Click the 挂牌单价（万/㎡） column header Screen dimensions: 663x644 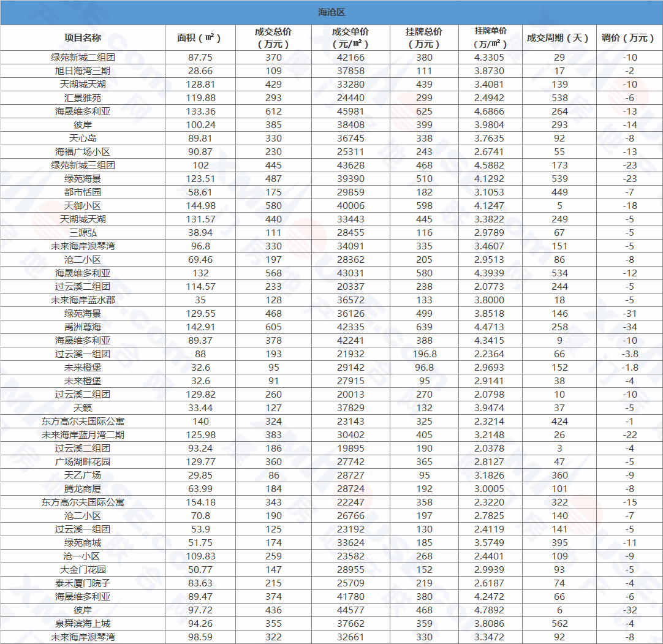click(490, 37)
